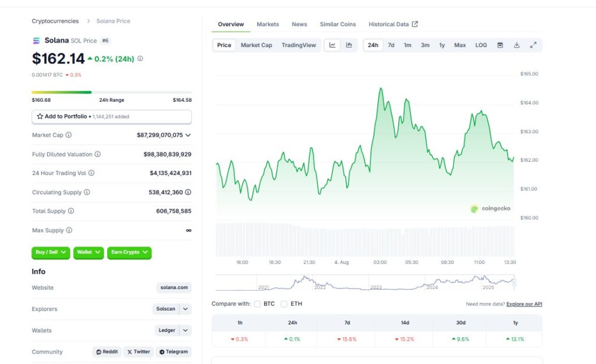Click info icon next to Market Cap
596x364 pixels.
[x=69, y=135]
